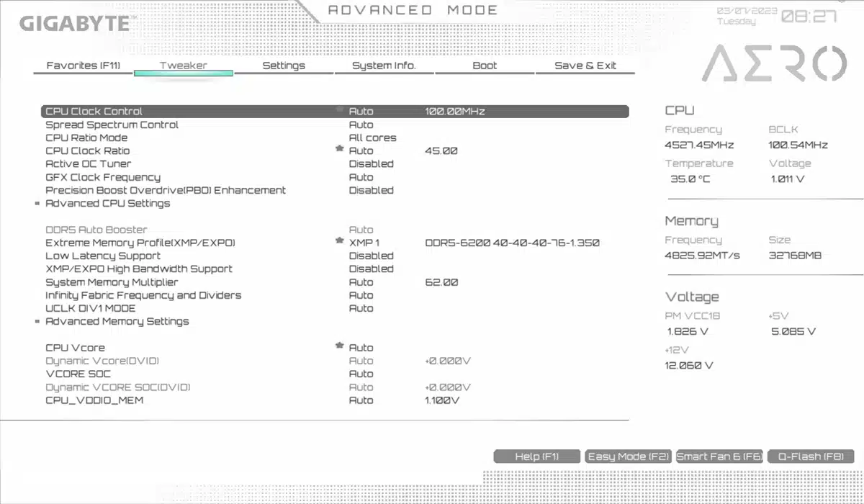Viewport: 864px width, 504px height.
Task: Change Active OC Tuner Disabled setting
Action: [372, 164]
